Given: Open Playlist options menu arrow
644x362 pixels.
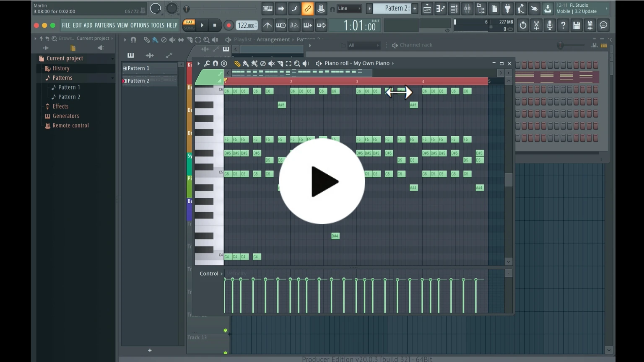Looking at the screenshot, I should pos(125,40).
